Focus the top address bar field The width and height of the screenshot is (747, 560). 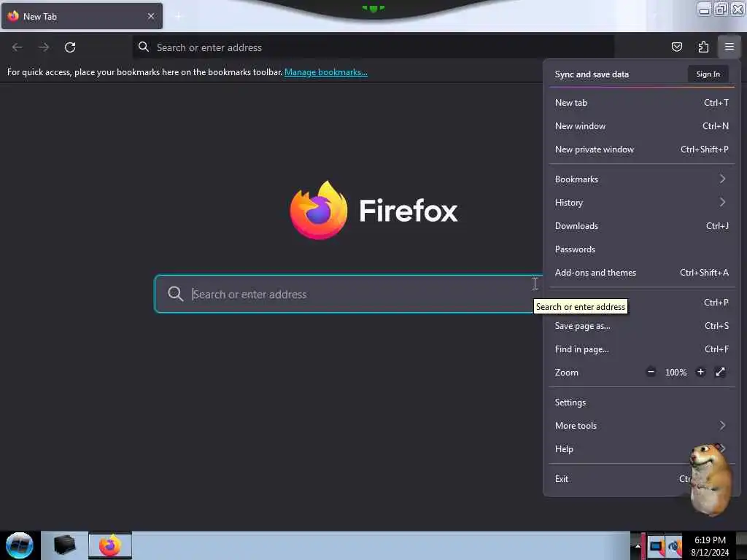(373, 47)
